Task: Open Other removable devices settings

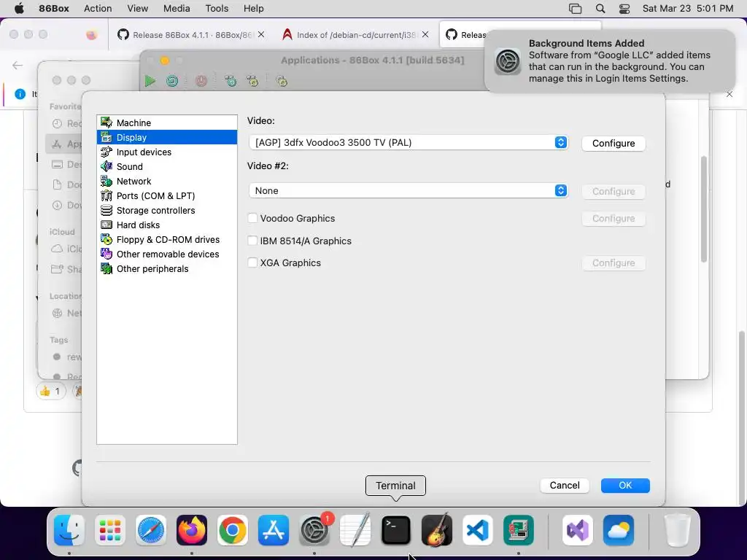Action: pyautogui.click(x=167, y=254)
